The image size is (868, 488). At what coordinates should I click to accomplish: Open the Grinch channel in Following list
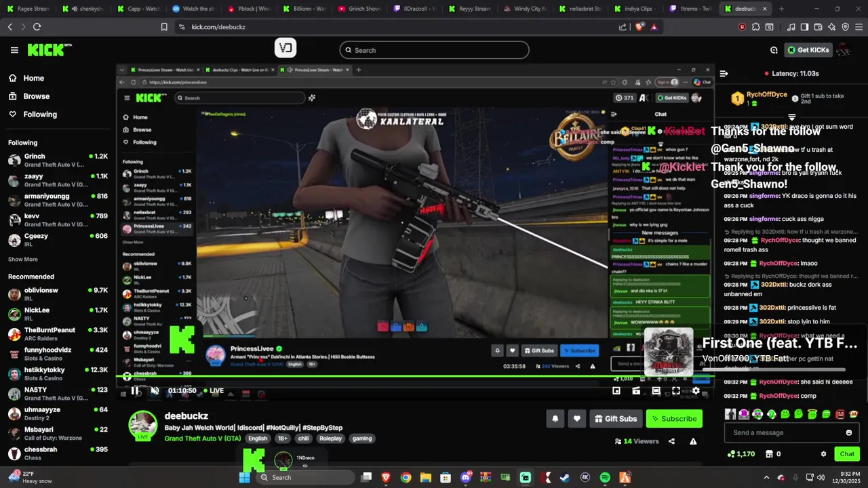(x=58, y=160)
